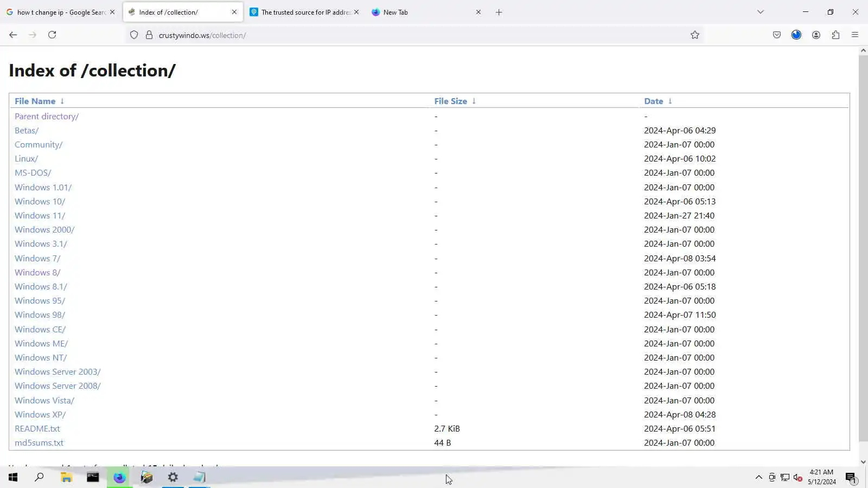Open the Windows 98 folder
This screenshot has width=868, height=488.
coord(40,315)
